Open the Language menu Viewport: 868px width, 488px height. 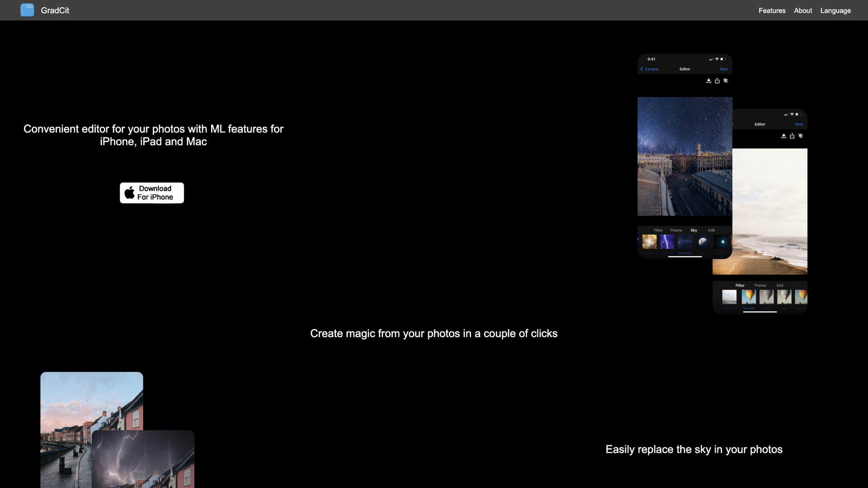click(x=835, y=10)
